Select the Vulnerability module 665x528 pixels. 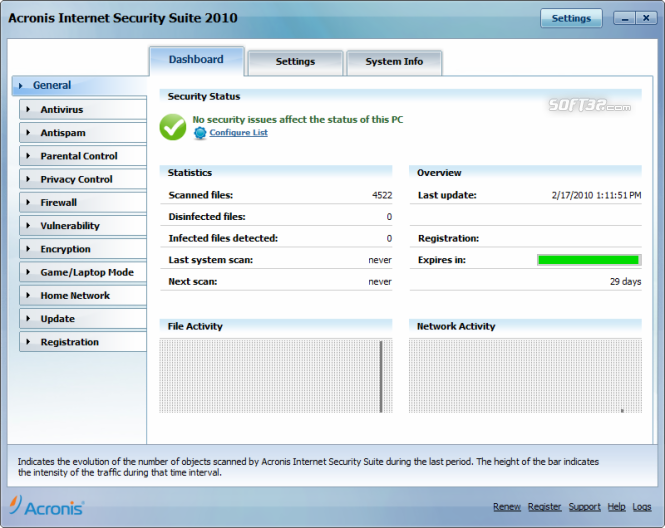click(83, 226)
